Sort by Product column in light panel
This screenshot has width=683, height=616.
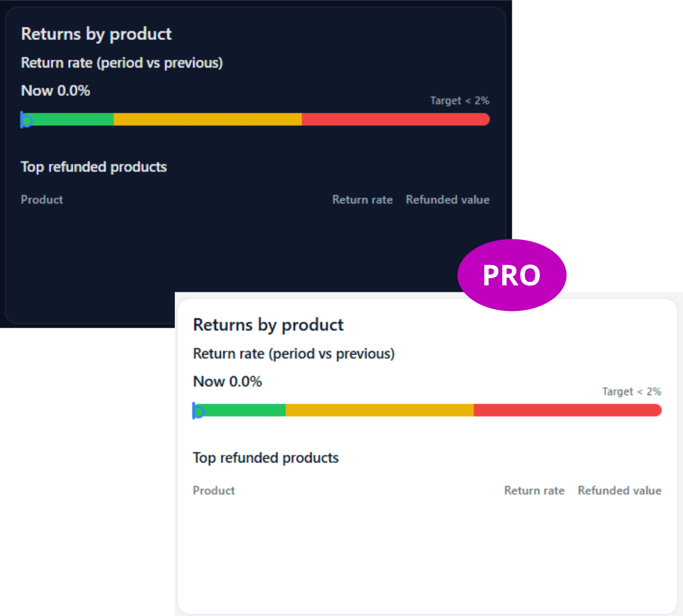(x=214, y=491)
